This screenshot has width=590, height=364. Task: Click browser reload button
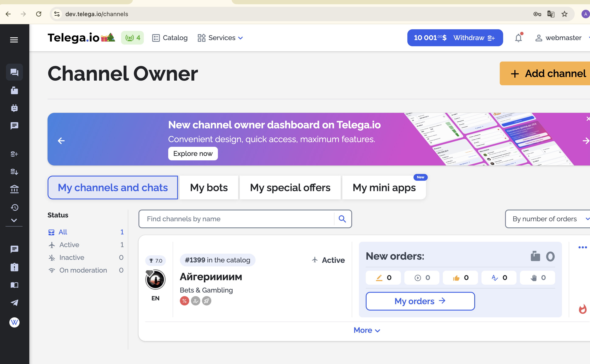tap(39, 14)
